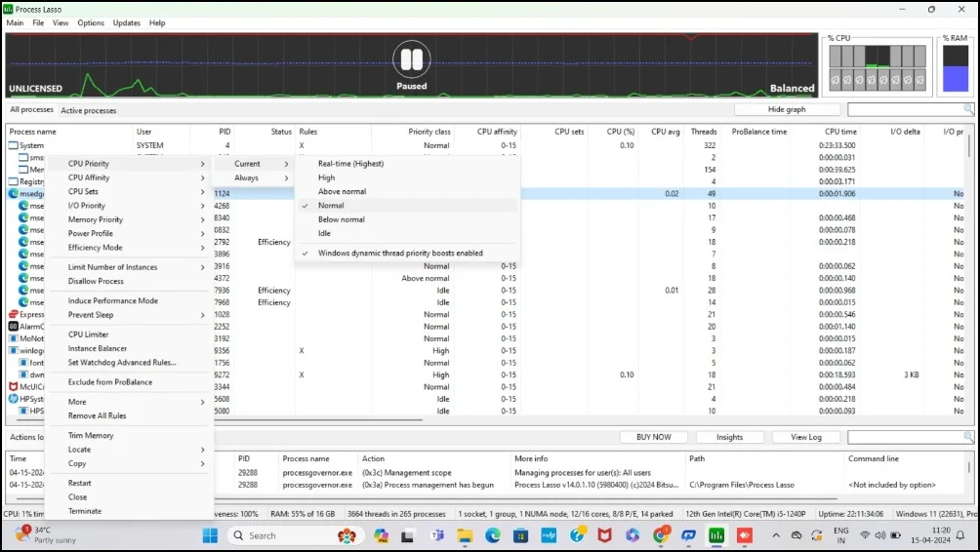Click the View Log button
980x552 pixels.
pyautogui.click(x=806, y=437)
